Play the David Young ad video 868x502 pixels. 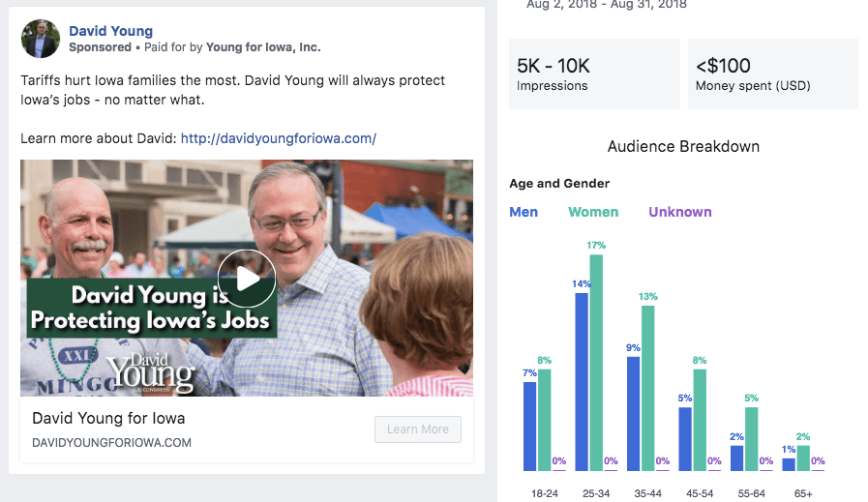click(x=247, y=279)
